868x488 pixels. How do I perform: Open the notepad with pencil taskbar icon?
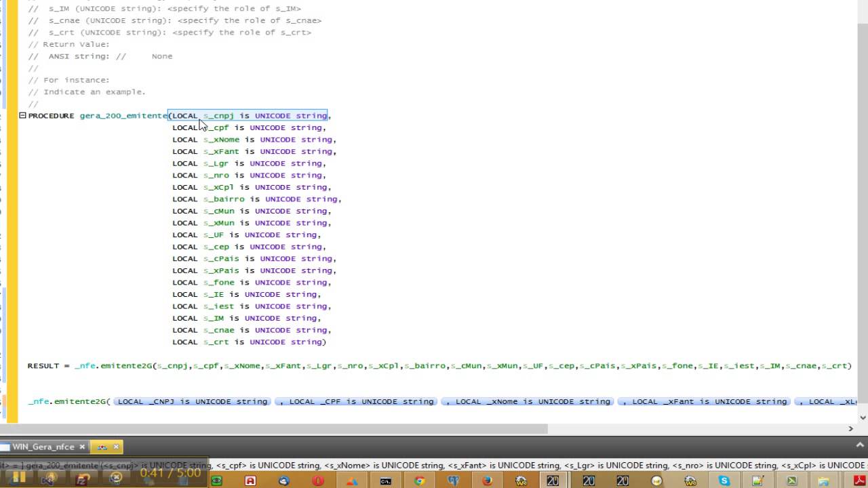[757, 481]
